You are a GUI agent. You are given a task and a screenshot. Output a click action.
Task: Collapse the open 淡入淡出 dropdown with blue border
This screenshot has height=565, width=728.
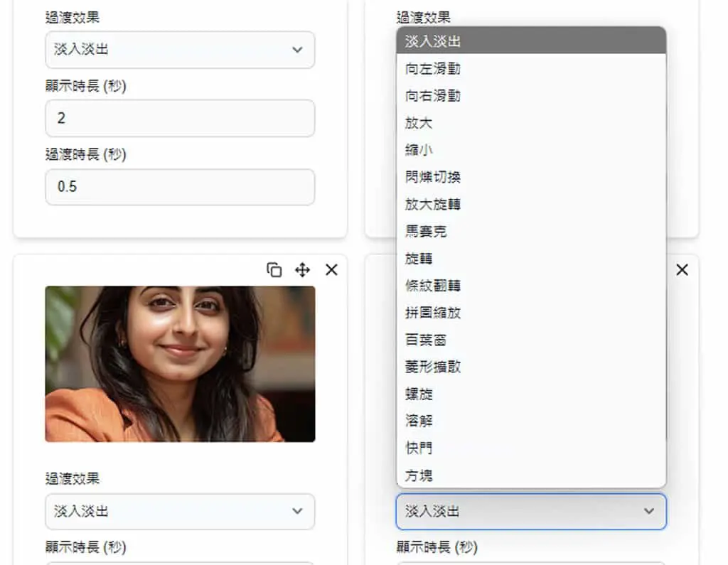tap(531, 511)
